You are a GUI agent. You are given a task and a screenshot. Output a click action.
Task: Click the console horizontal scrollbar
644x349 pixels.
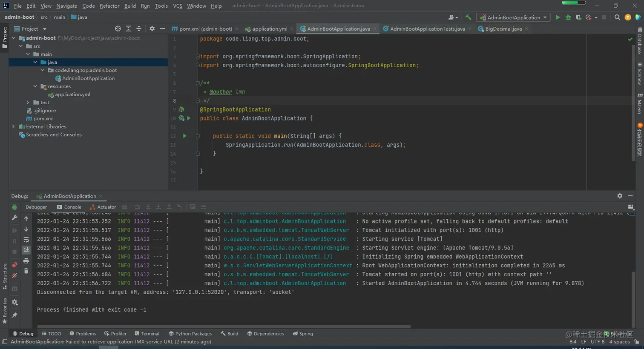[x=224, y=327]
